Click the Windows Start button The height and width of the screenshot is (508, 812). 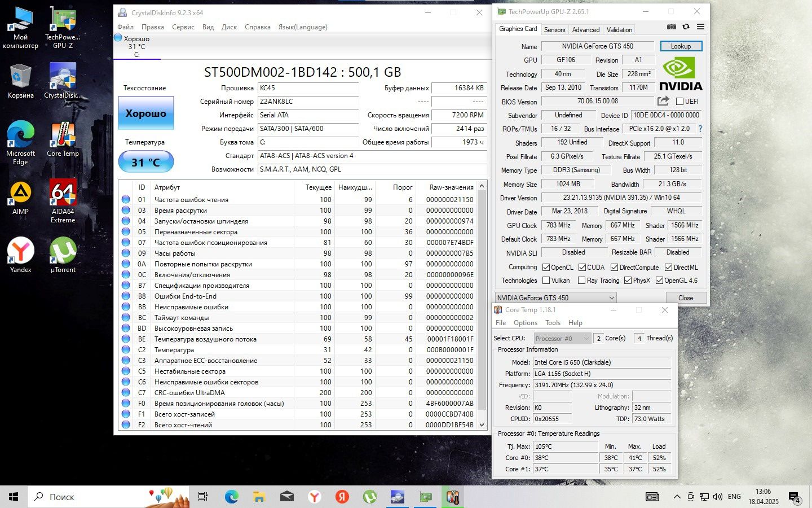click(x=14, y=497)
